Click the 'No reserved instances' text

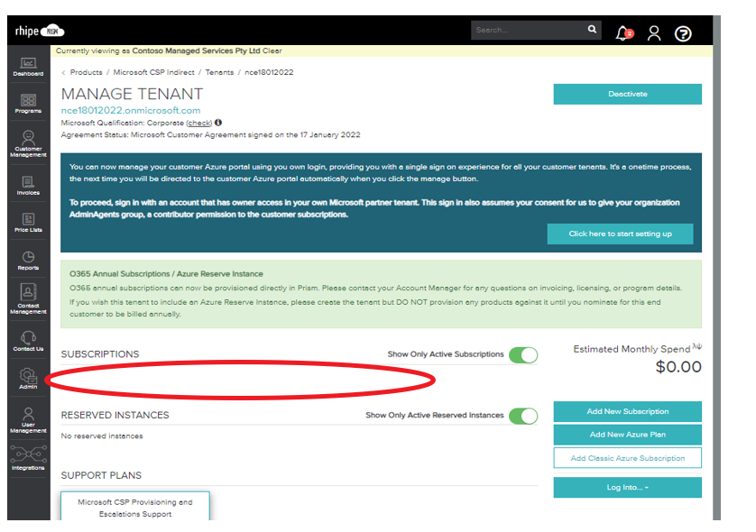[x=102, y=436]
